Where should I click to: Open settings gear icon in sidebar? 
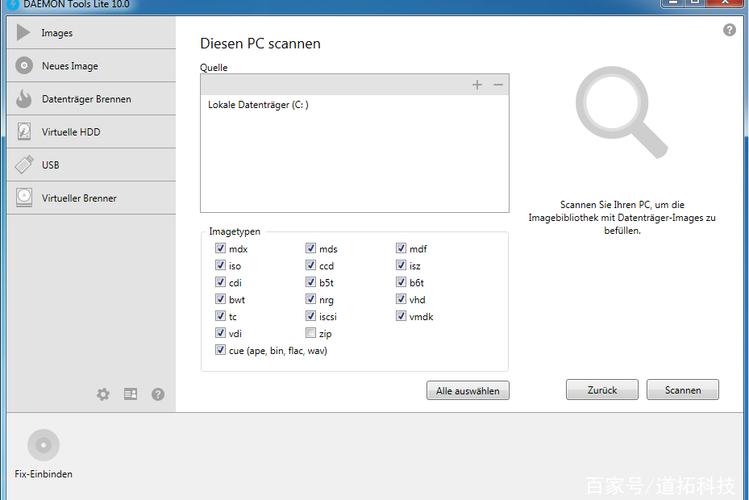click(x=103, y=394)
